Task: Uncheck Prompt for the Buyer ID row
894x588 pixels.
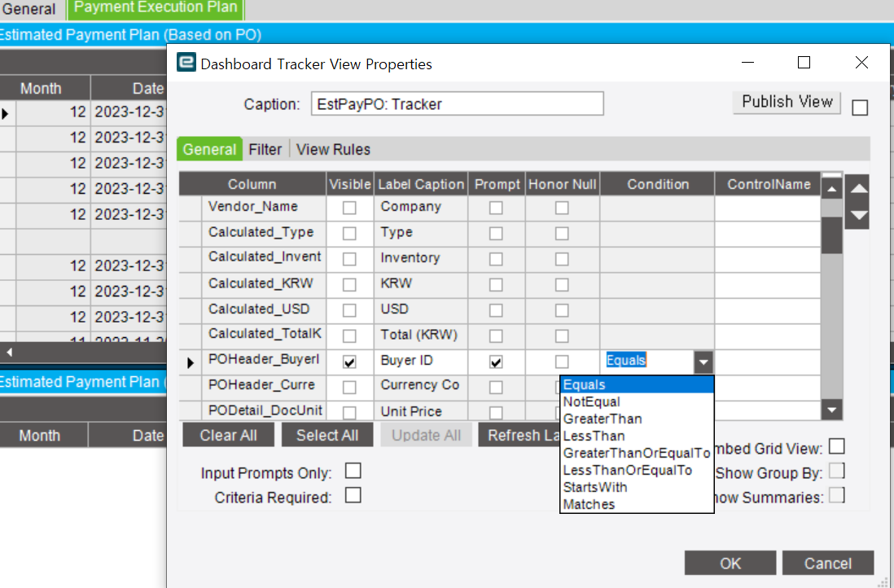Action: [496, 360]
